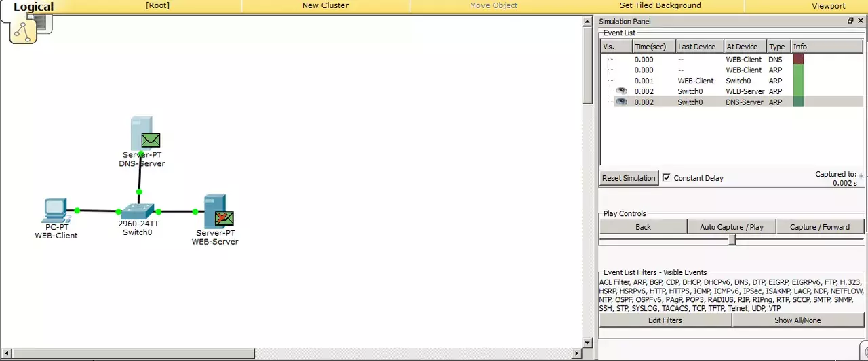Float the Simulation Panel with the undock icon
This screenshot has width=868, height=361.
[x=850, y=21]
